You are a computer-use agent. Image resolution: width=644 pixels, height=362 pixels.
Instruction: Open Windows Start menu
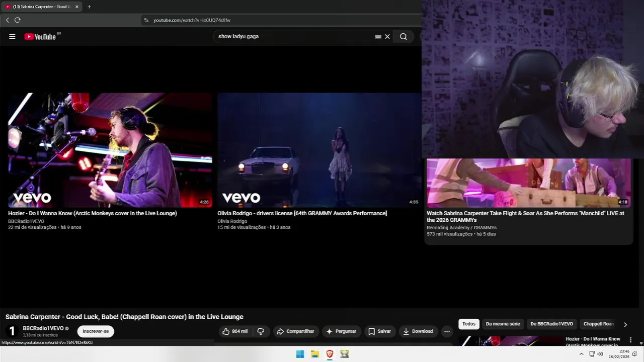[300, 354]
